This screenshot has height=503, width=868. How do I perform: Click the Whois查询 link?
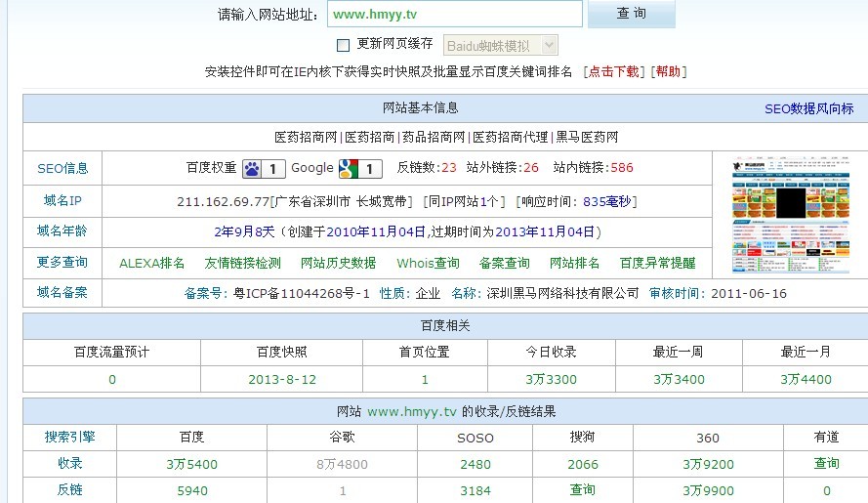[x=428, y=263]
